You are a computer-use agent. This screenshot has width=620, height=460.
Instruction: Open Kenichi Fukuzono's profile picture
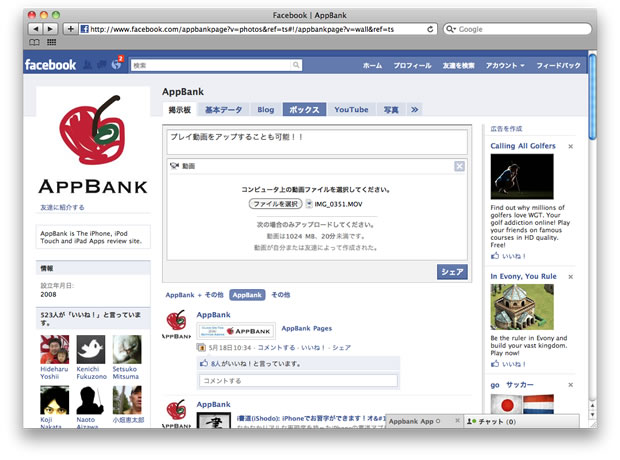pyautogui.click(x=91, y=349)
